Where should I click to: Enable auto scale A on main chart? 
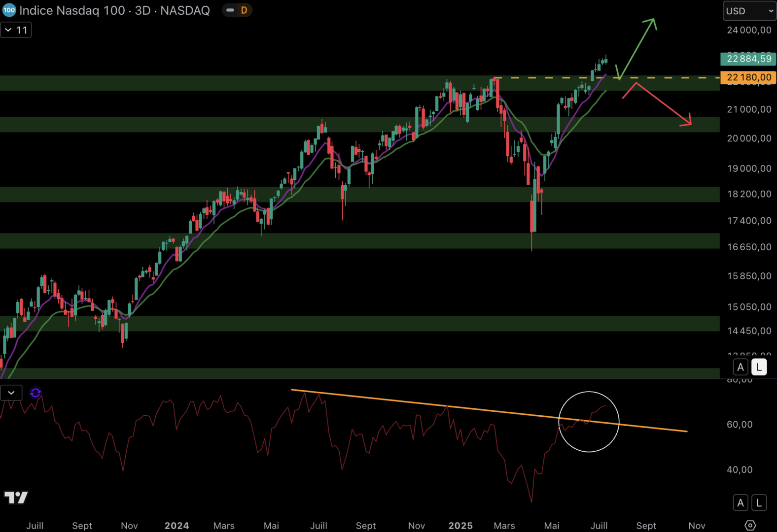point(741,367)
